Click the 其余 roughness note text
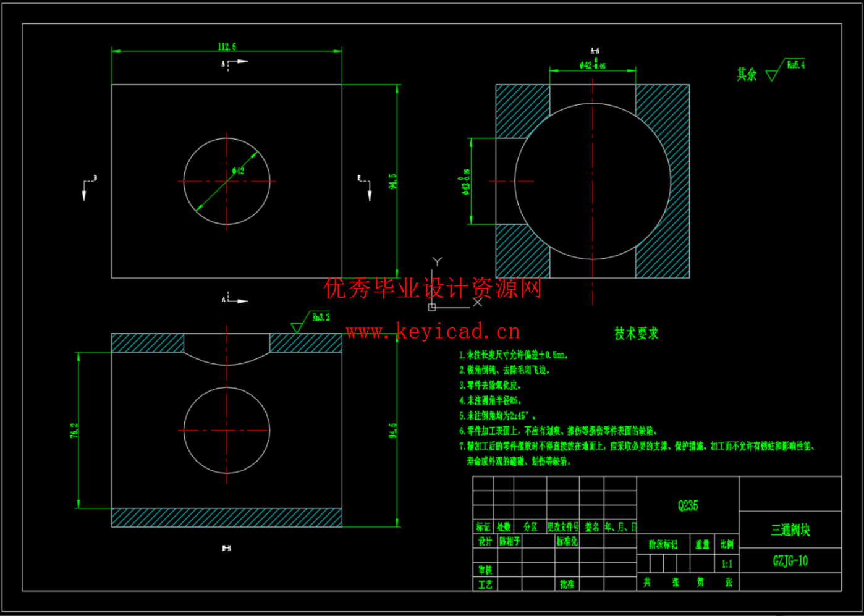The image size is (864, 616). tap(747, 75)
